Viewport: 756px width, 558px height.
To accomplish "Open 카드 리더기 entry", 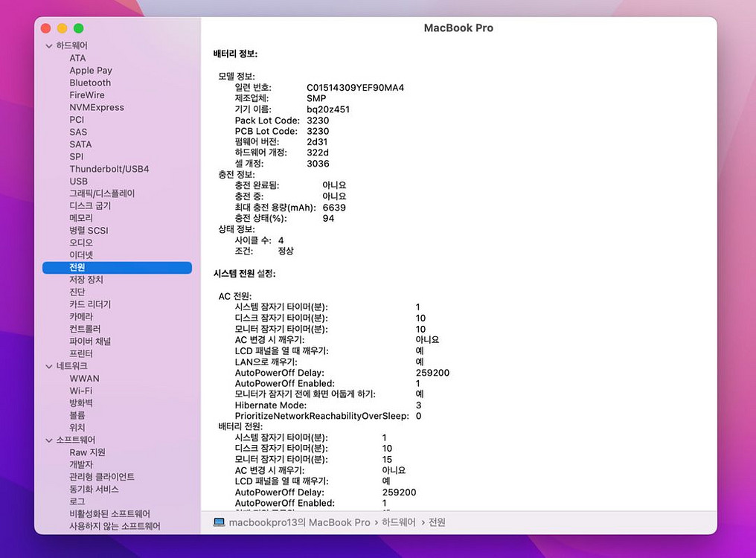I will [90, 304].
